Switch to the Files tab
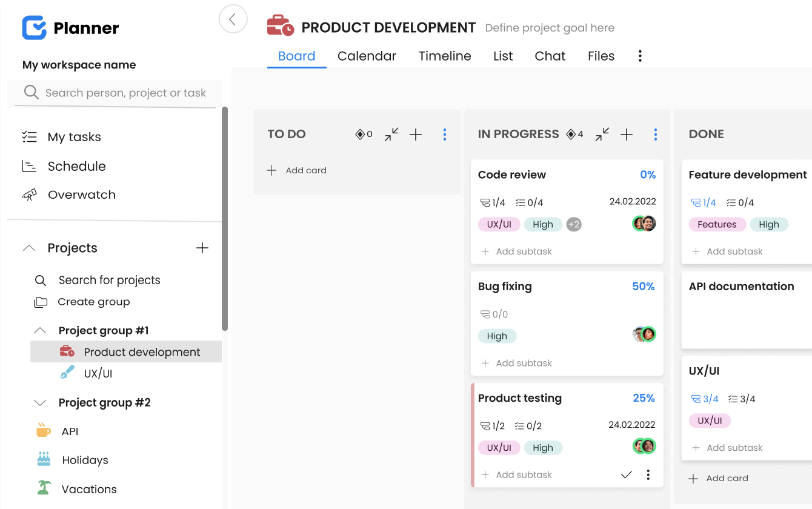Image resolution: width=812 pixels, height=509 pixels. [x=601, y=56]
